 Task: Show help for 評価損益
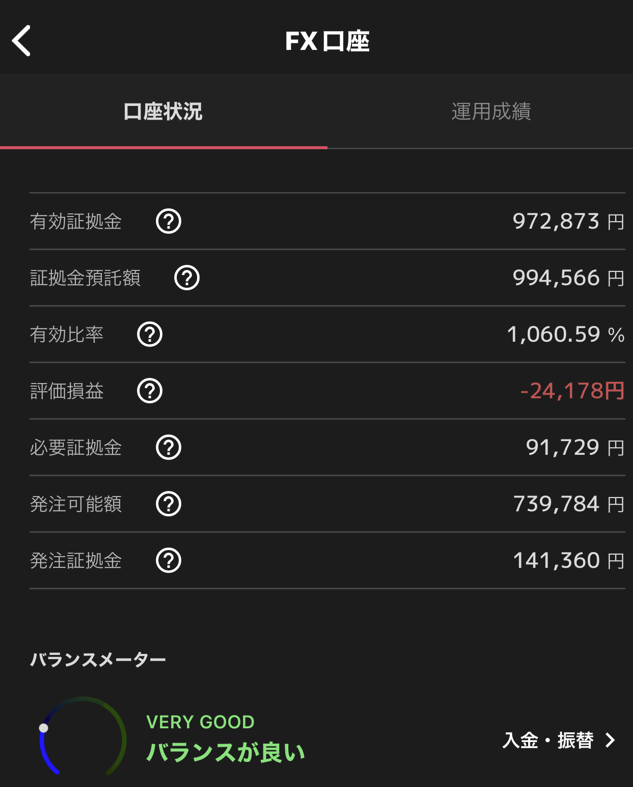click(150, 391)
